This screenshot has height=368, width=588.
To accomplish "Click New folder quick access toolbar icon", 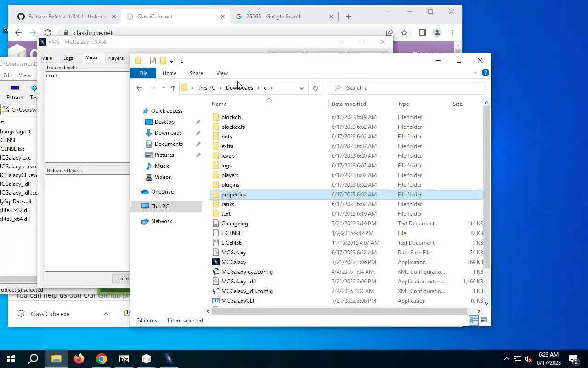I will [x=163, y=61].
